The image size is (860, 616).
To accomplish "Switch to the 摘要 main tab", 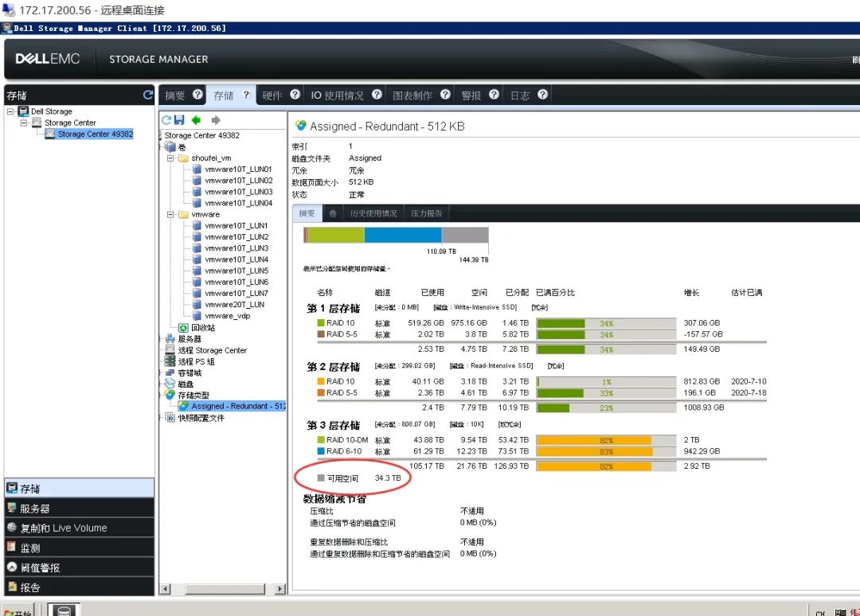I will 175,96.
